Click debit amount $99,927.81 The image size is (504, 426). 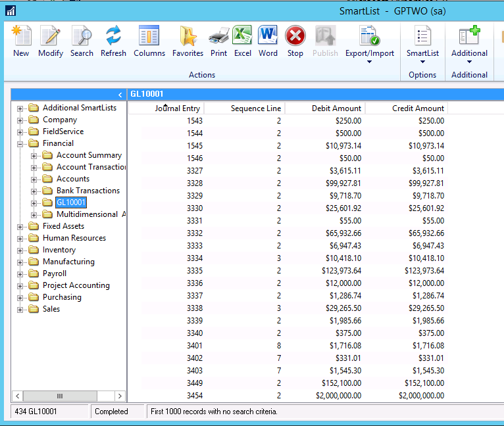343,183
